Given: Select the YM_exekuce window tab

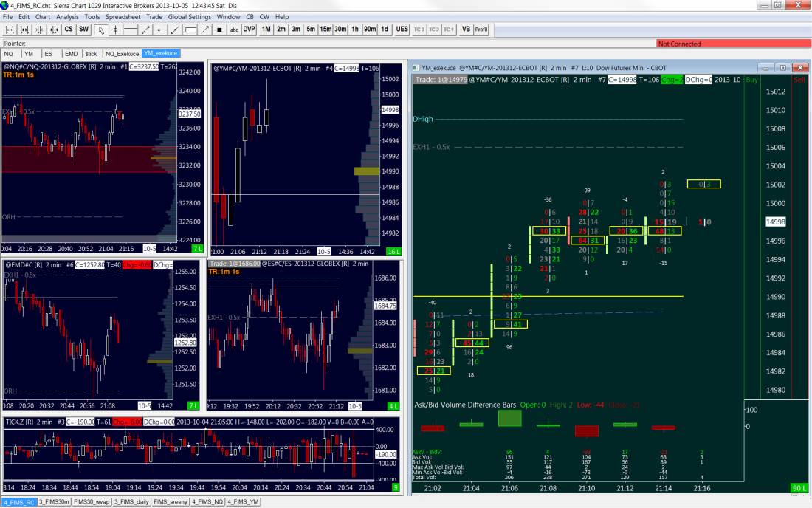Looking at the screenshot, I should click(160, 53).
